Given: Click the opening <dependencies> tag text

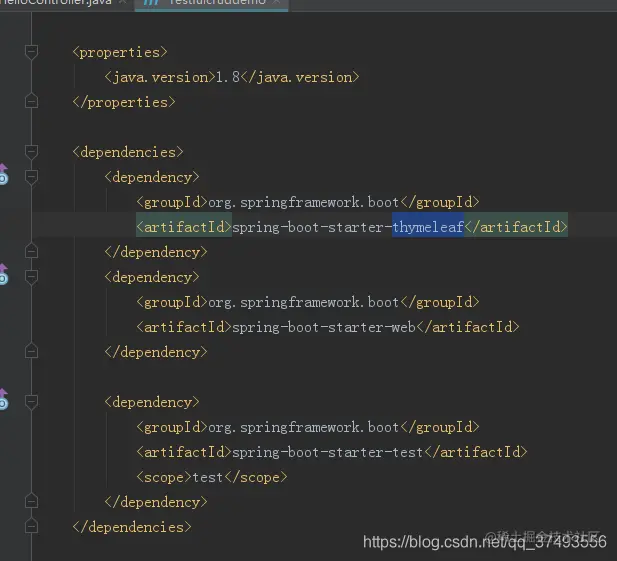Looking at the screenshot, I should [128, 152].
